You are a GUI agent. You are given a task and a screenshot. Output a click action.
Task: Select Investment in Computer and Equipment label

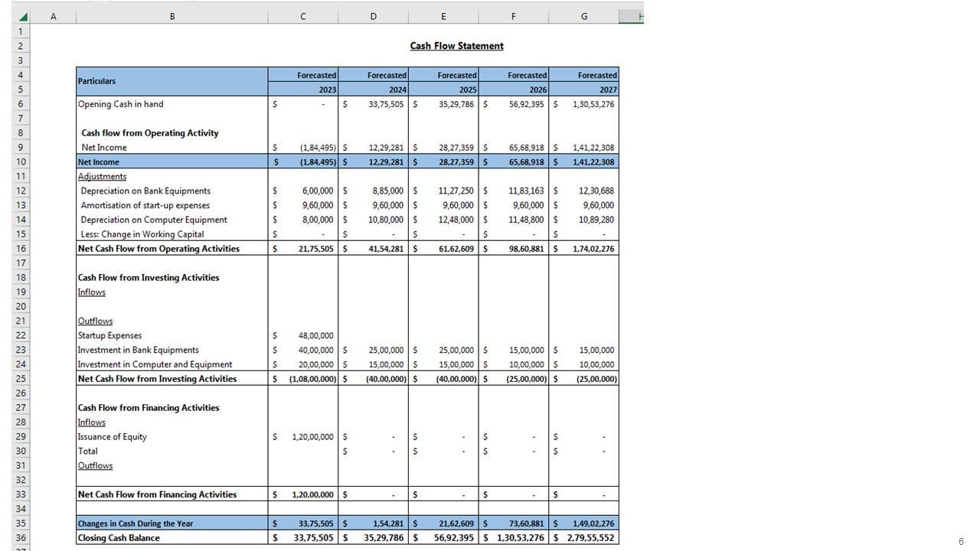(x=155, y=365)
